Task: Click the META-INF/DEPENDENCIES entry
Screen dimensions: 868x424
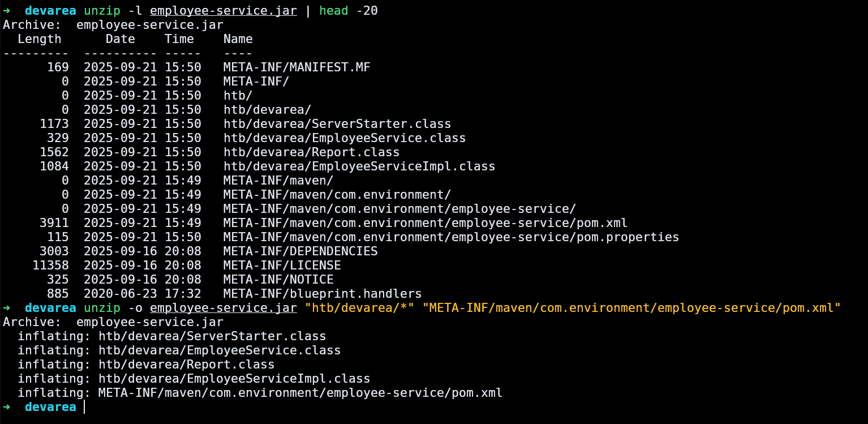Action: [300, 251]
